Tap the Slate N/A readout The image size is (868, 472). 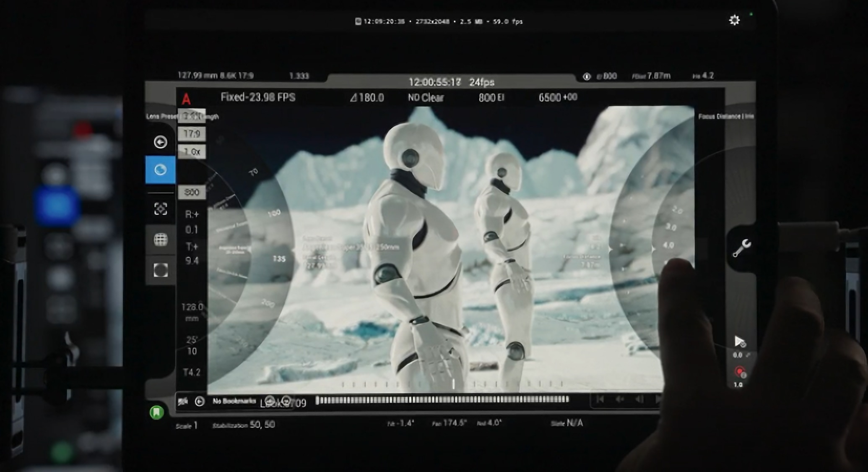[567, 423]
